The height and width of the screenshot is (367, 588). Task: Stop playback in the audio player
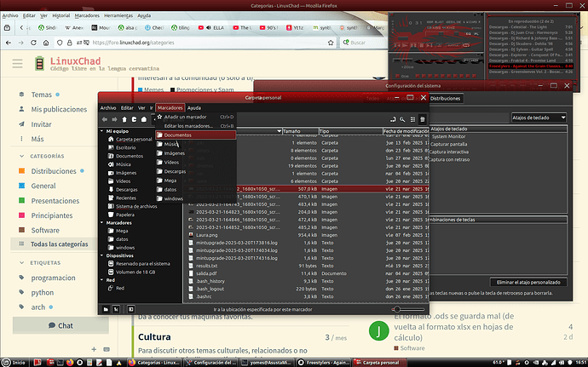click(x=422, y=45)
